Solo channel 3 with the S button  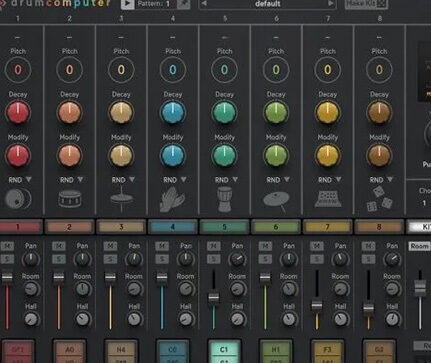(110, 259)
